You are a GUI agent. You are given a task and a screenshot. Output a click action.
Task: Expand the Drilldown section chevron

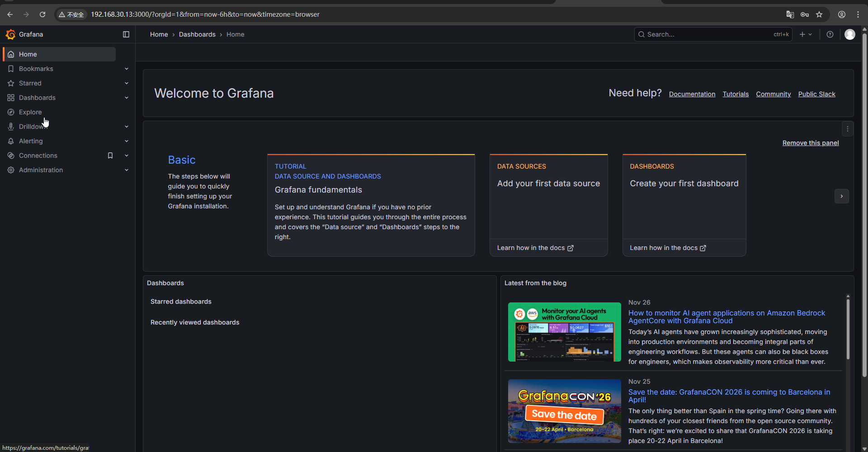click(x=127, y=127)
